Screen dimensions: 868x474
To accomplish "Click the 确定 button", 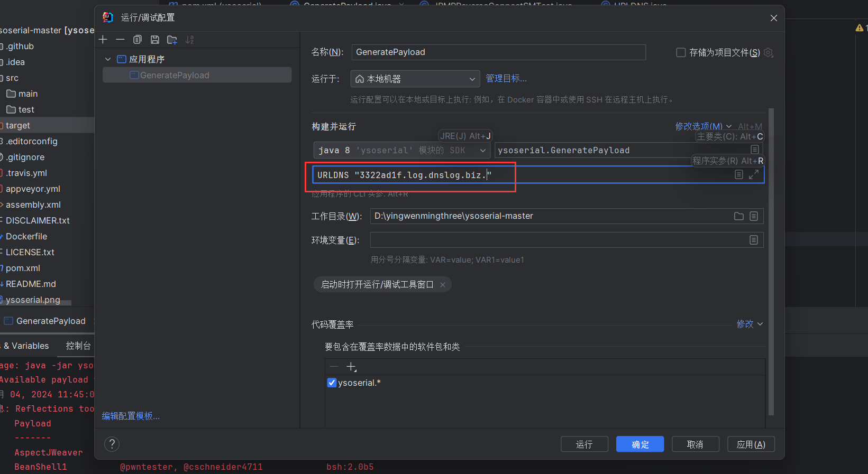I will (640, 444).
